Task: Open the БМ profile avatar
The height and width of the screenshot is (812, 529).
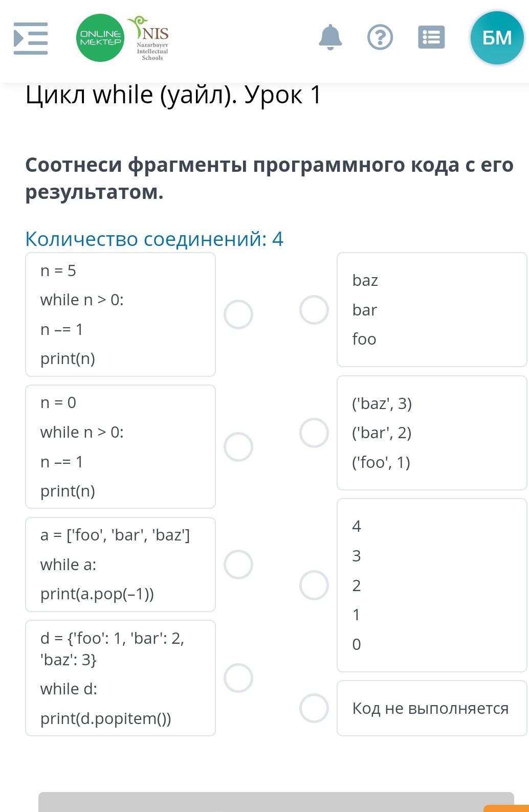Action: [497, 38]
